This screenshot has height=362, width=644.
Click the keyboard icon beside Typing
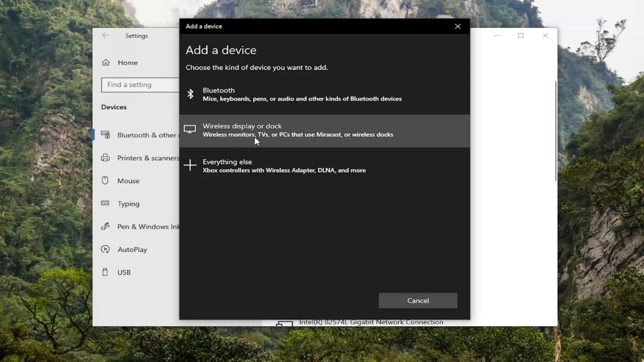click(x=105, y=203)
